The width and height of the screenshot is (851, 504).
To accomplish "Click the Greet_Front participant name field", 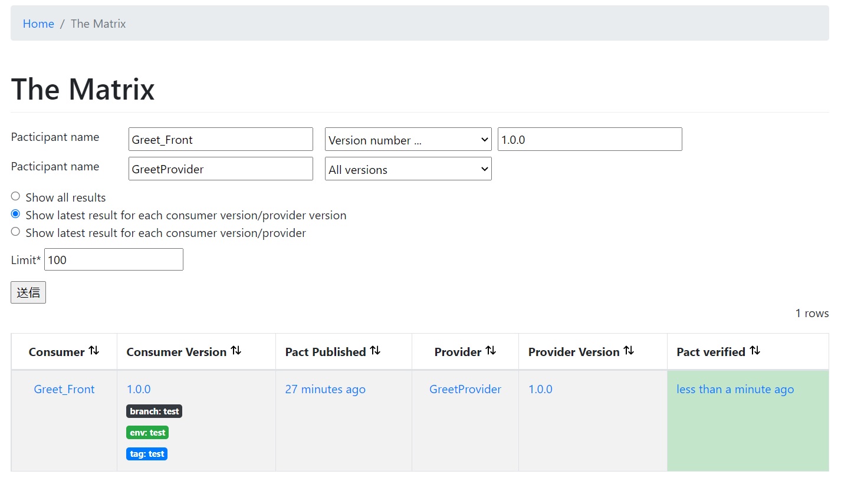I will 221,140.
